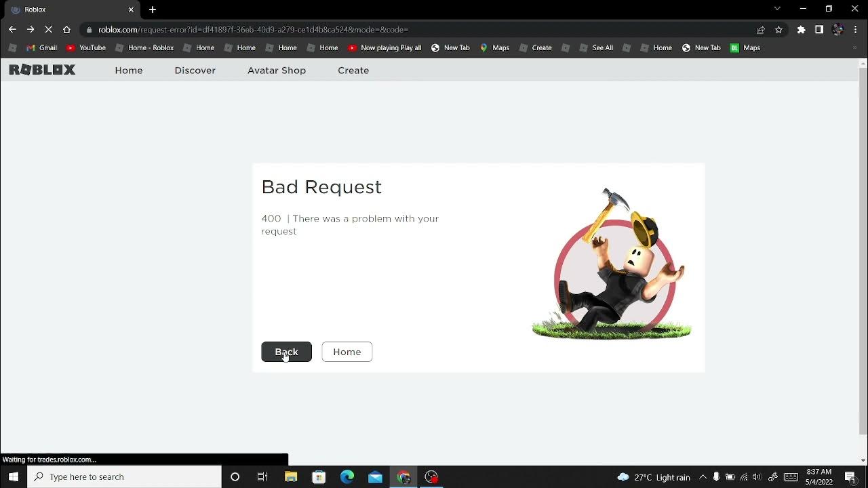Click the pen workspace tray icon
Screen dimensions: 868x488
coord(773,477)
